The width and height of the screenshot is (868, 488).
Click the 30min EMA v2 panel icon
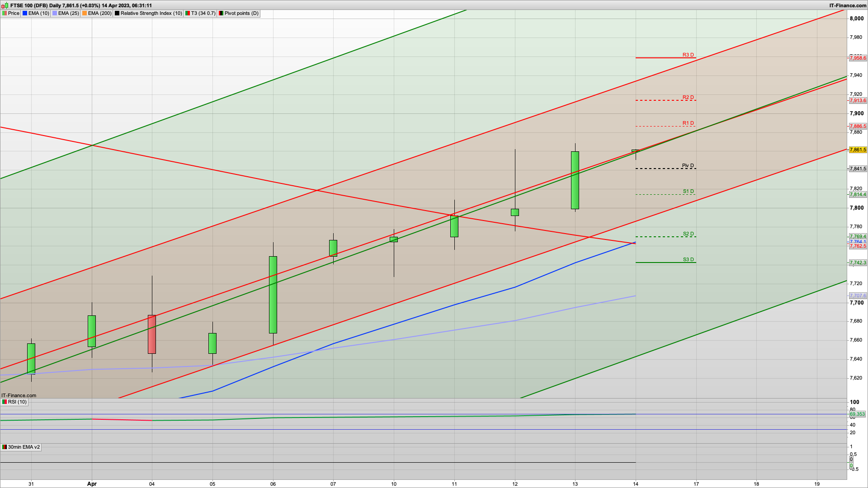click(5, 447)
